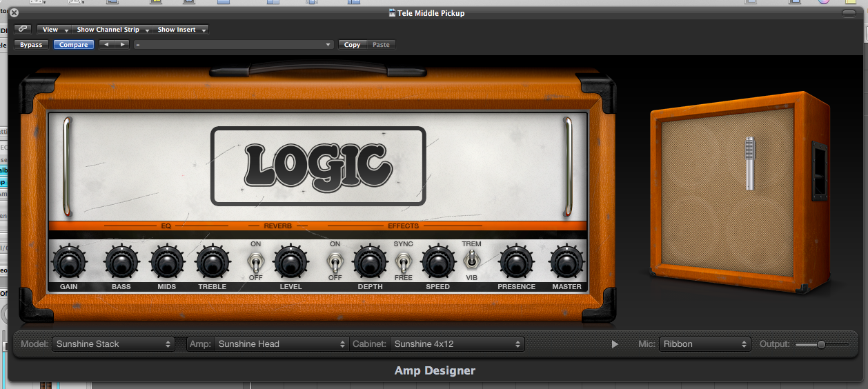The image size is (868, 389).
Task: Click the effects SPEED knob
Action: point(437,262)
